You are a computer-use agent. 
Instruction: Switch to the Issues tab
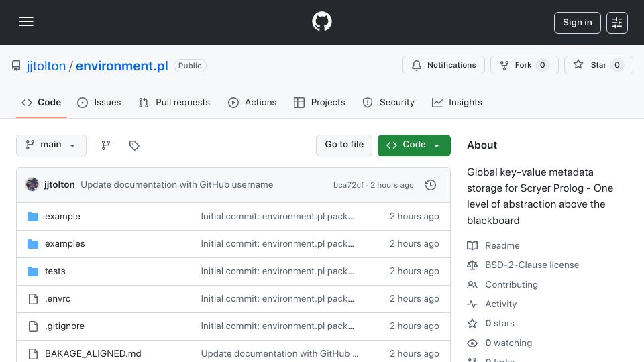point(99,102)
